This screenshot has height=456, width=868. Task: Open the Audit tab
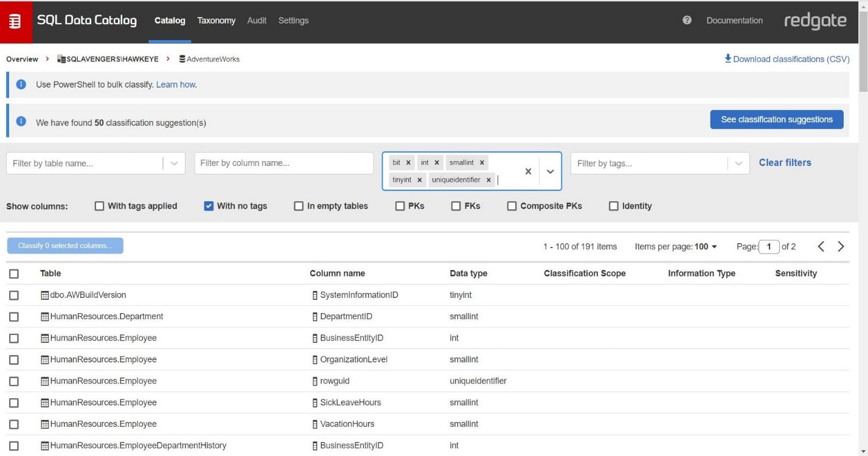pyautogui.click(x=257, y=21)
